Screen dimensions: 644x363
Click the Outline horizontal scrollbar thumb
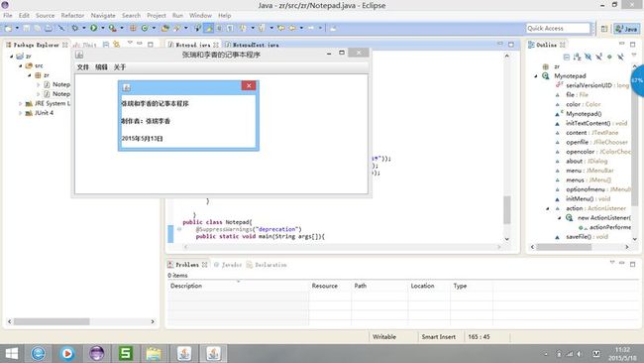(x=564, y=247)
